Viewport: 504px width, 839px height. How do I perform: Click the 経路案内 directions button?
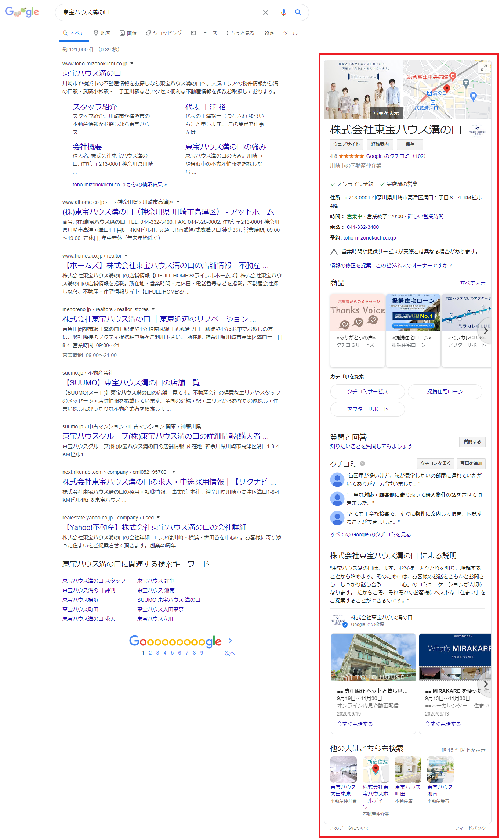pos(380,144)
